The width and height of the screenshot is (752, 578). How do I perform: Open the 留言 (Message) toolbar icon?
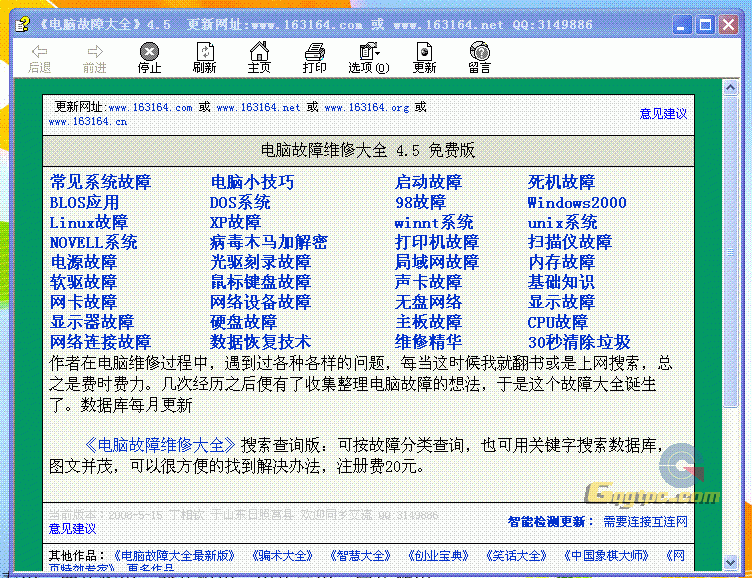click(479, 51)
